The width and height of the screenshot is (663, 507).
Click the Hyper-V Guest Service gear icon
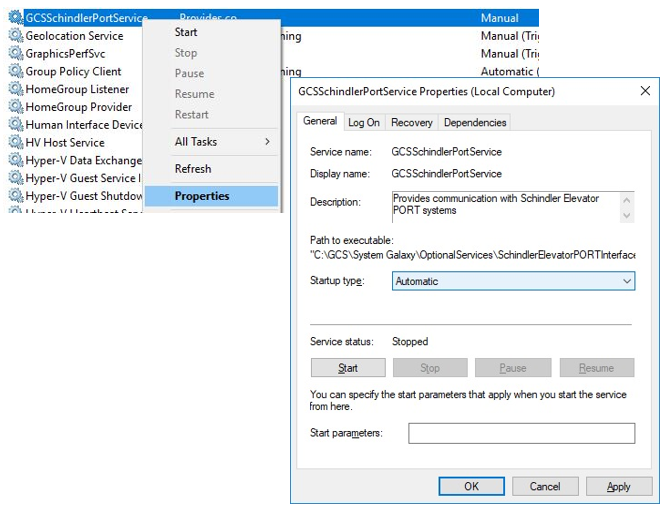pyautogui.click(x=16, y=178)
